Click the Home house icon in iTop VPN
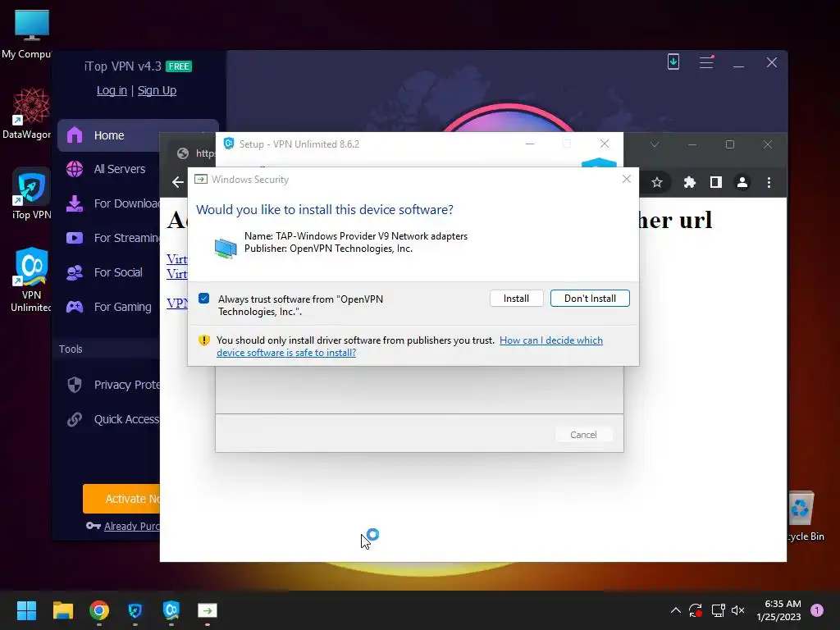The width and height of the screenshot is (840, 630). pyautogui.click(x=75, y=135)
